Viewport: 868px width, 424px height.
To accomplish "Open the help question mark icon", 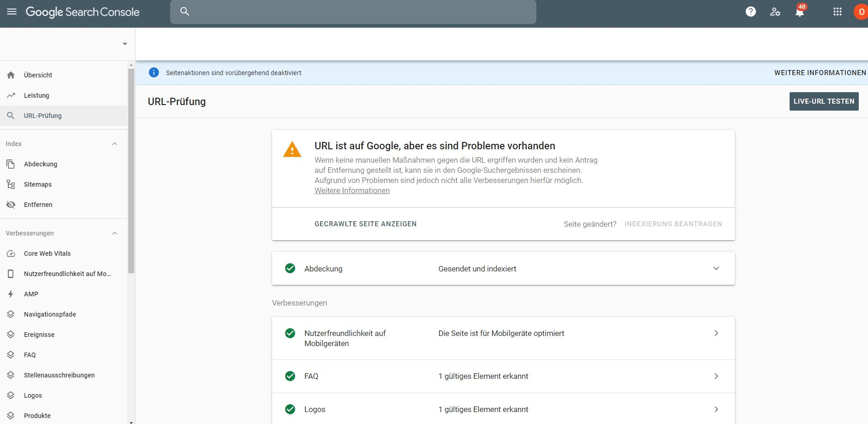I will (751, 12).
